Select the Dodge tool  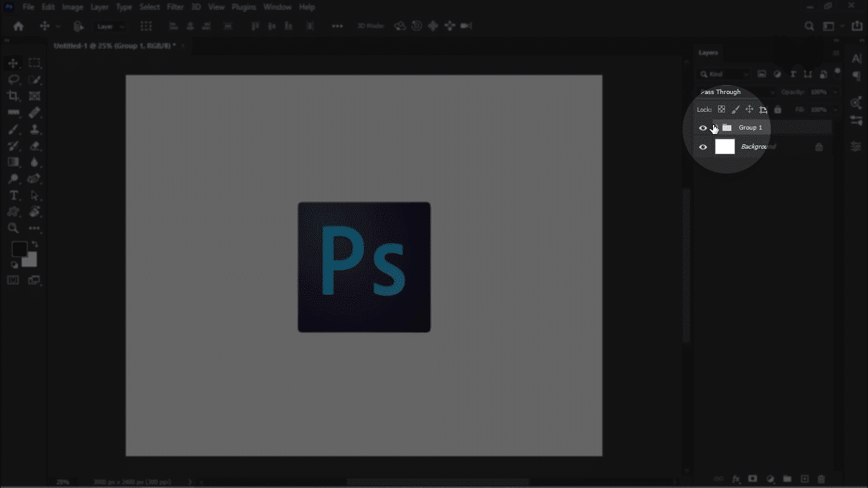coord(13,179)
